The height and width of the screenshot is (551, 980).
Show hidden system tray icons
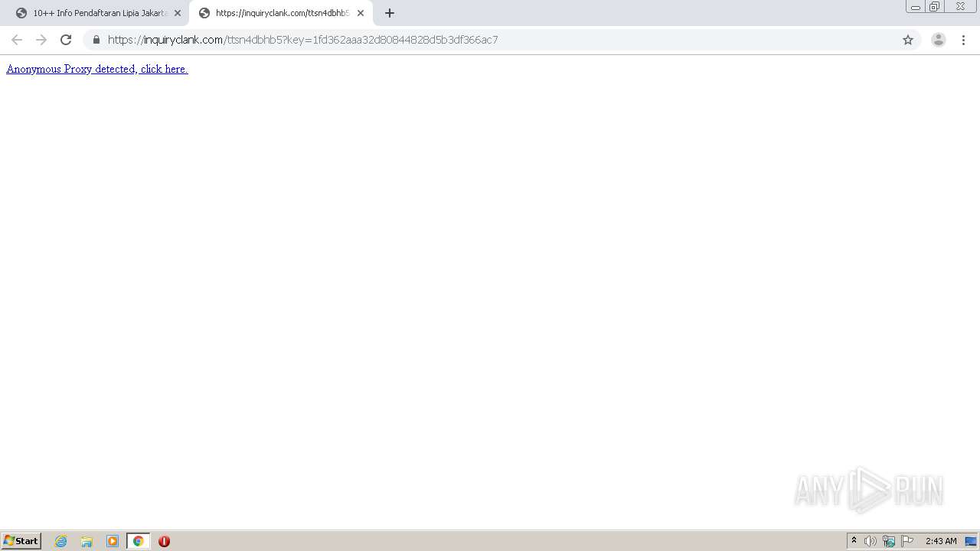(x=854, y=541)
